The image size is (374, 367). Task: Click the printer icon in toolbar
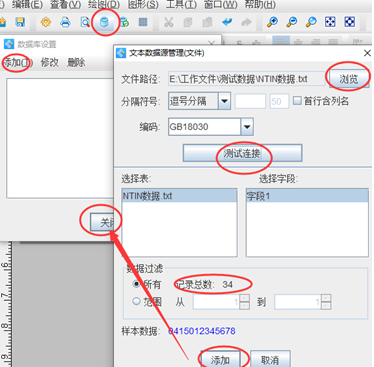65,22
